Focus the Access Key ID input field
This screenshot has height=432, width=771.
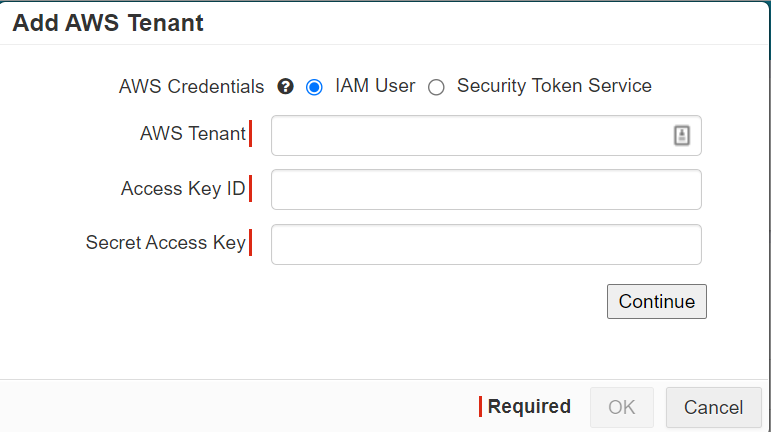coord(486,190)
